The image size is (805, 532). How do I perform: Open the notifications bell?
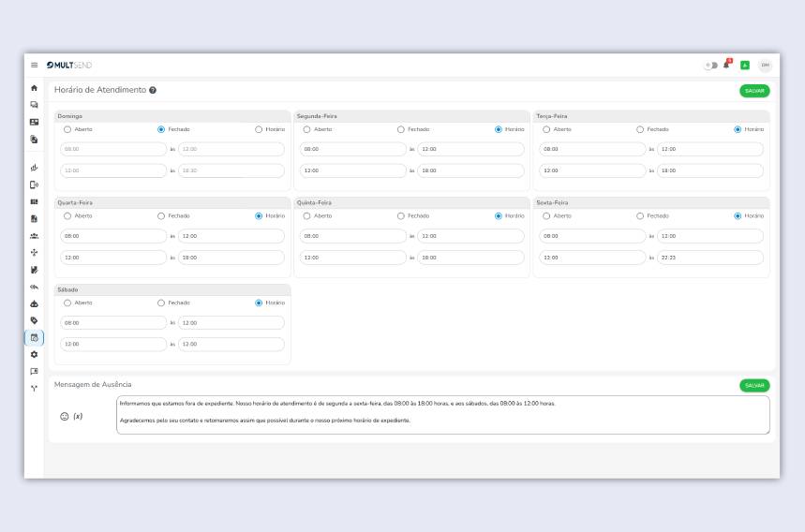(x=726, y=65)
